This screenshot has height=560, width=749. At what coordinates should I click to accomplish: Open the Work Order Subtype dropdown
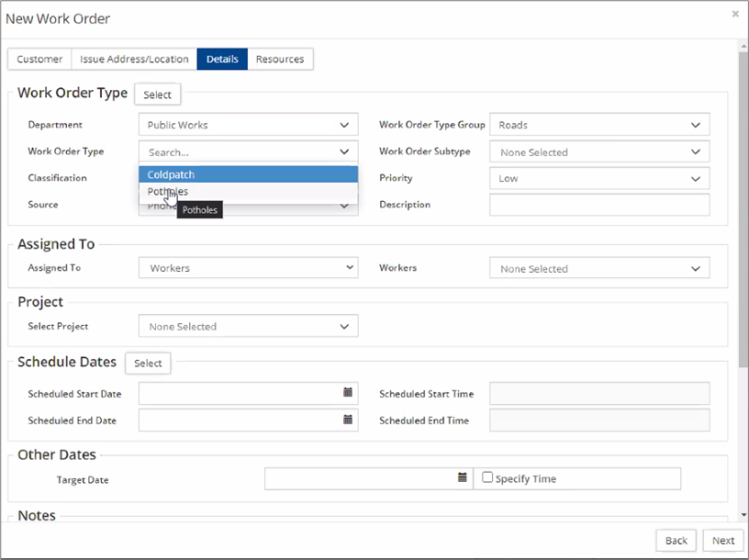click(x=598, y=151)
